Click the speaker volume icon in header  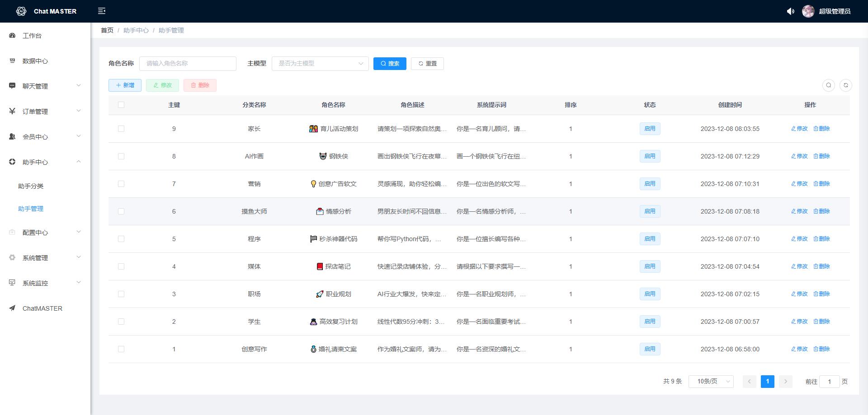tap(790, 11)
